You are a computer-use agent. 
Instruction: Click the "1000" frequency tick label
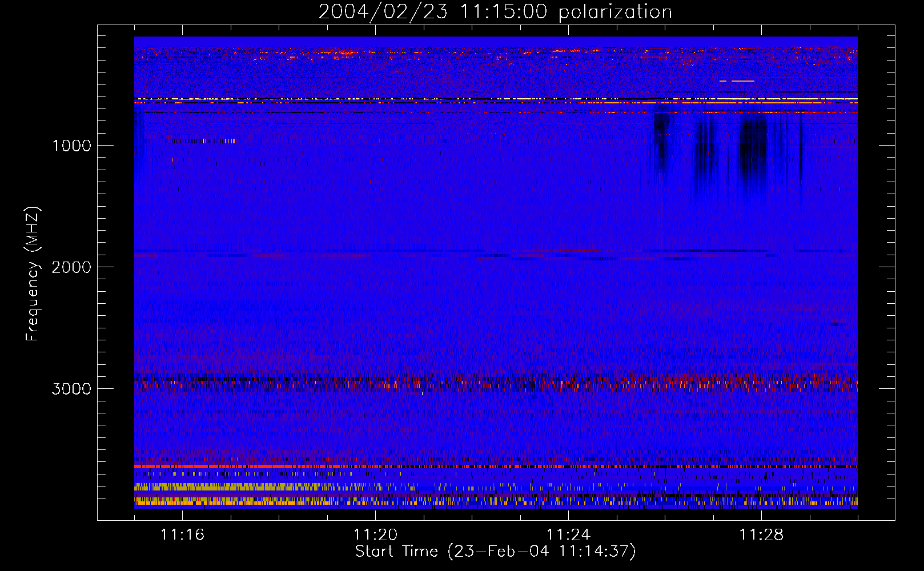coord(71,146)
